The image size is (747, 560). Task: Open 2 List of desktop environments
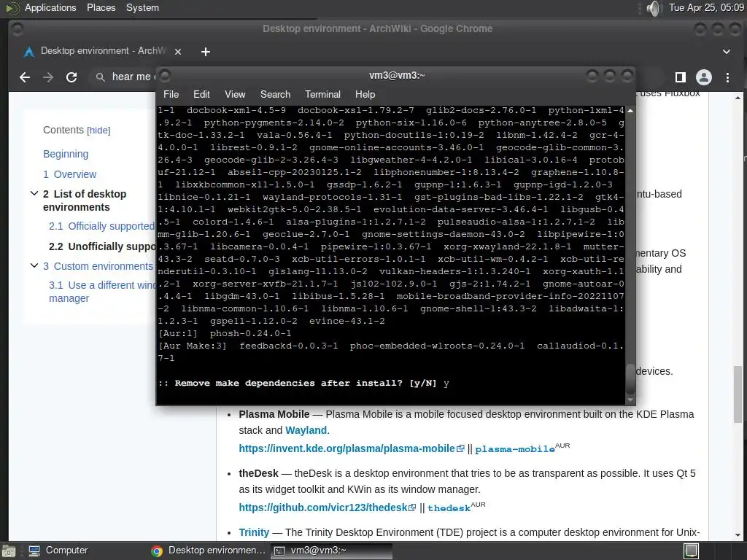(x=85, y=201)
